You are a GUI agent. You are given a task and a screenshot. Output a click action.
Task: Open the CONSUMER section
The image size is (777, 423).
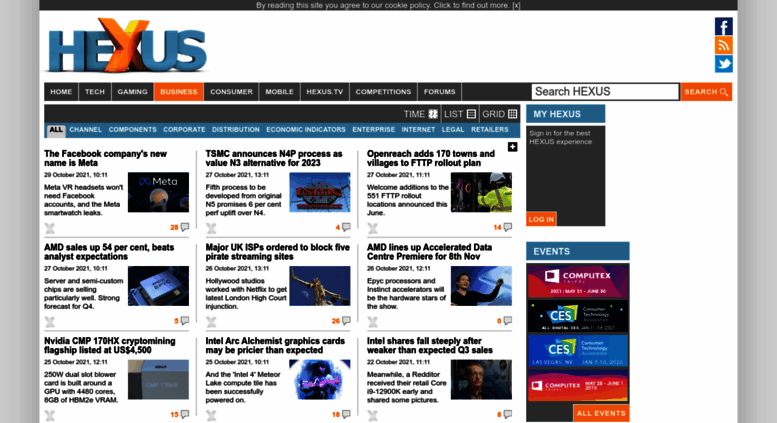tap(231, 92)
